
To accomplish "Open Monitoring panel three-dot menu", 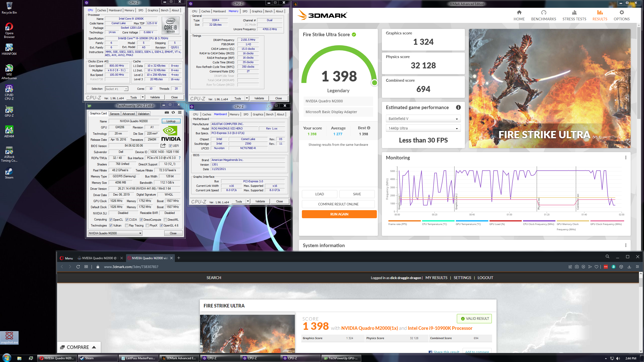I will click(626, 158).
